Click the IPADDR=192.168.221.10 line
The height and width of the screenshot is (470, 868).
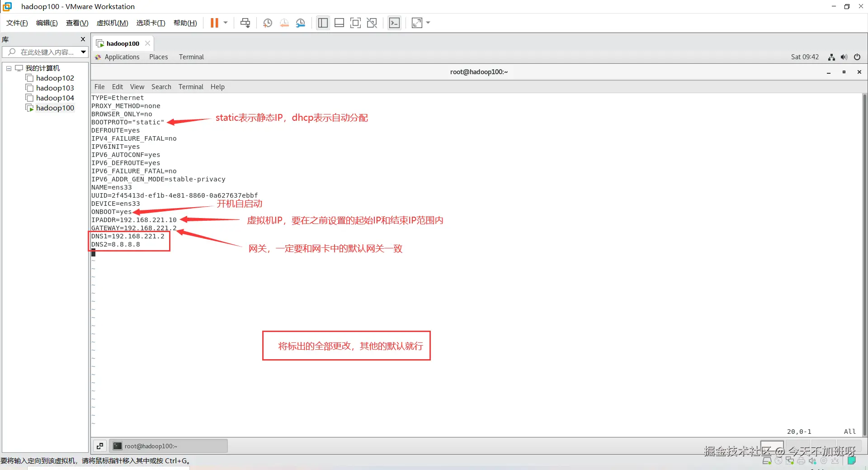pyautogui.click(x=134, y=220)
